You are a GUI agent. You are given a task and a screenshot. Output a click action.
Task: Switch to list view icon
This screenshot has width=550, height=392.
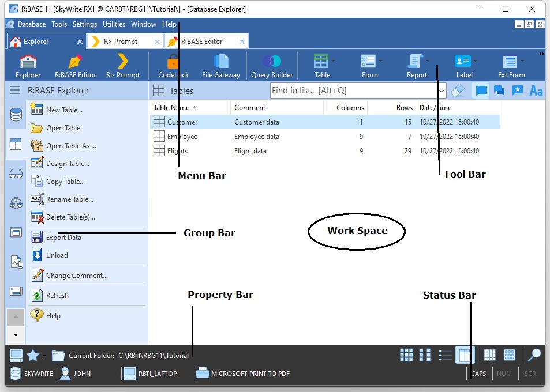pos(445,355)
